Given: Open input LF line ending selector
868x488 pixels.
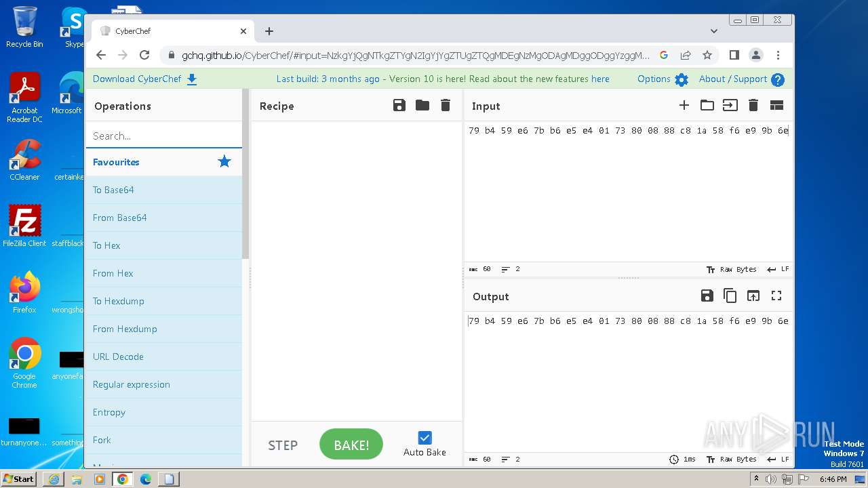Looking at the screenshot, I should 778,269.
